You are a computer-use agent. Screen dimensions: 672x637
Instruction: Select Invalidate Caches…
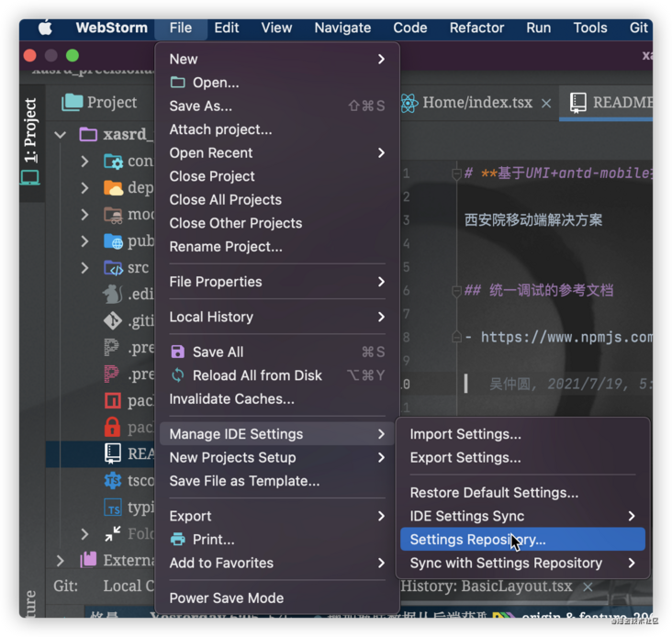click(x=277, y=399)
